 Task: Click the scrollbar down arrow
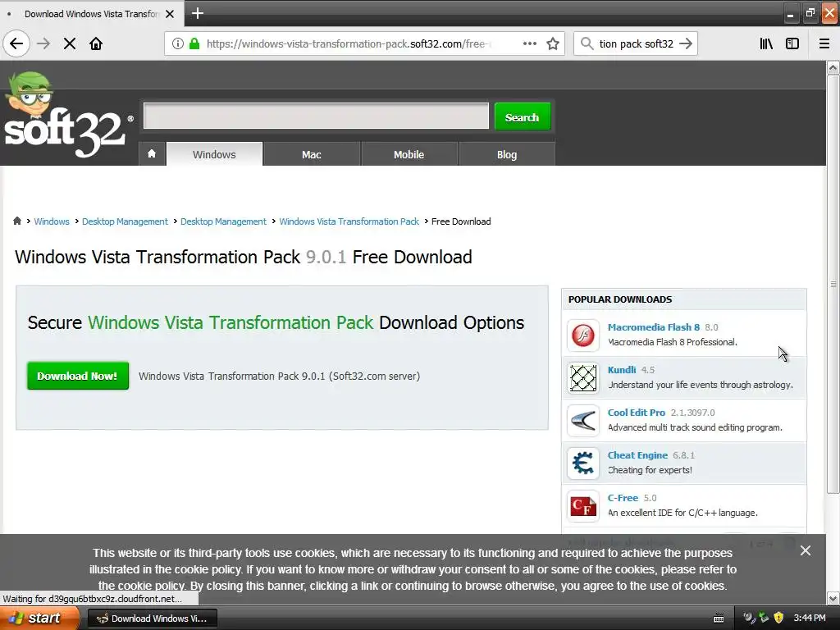click(833, 598)
